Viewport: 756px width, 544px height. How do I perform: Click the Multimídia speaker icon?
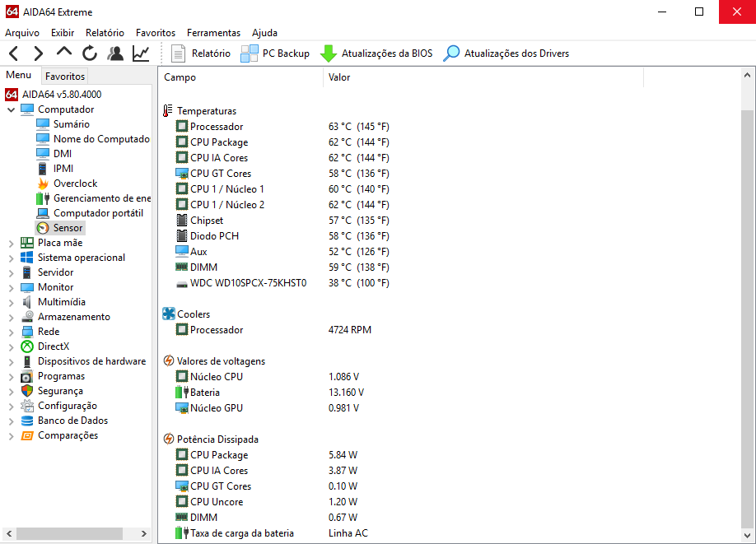(27, 302)
